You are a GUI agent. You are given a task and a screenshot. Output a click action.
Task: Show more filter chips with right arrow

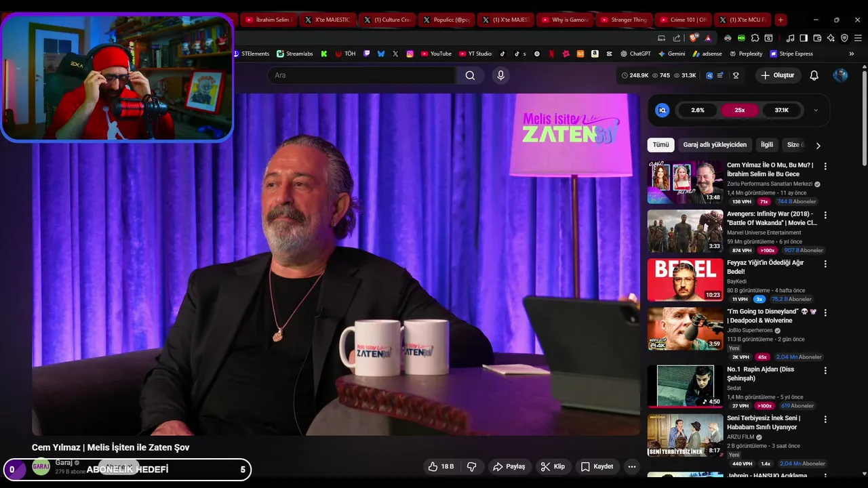[x=818, y=145]
